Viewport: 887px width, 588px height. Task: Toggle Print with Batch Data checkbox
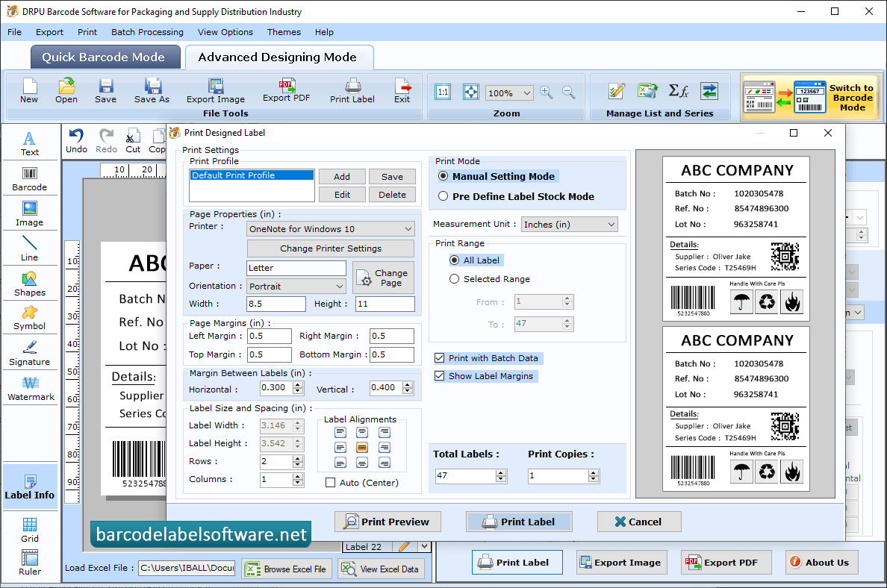click(x=440, y=358)
